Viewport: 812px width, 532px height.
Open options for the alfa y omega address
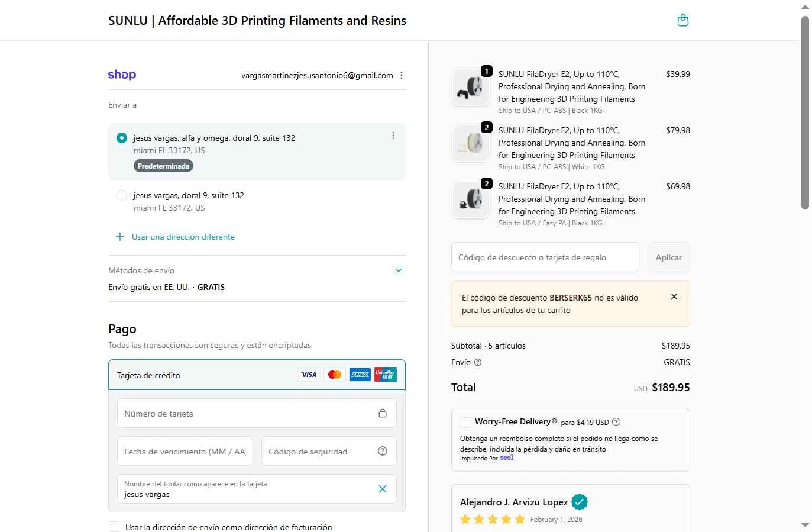393,136
